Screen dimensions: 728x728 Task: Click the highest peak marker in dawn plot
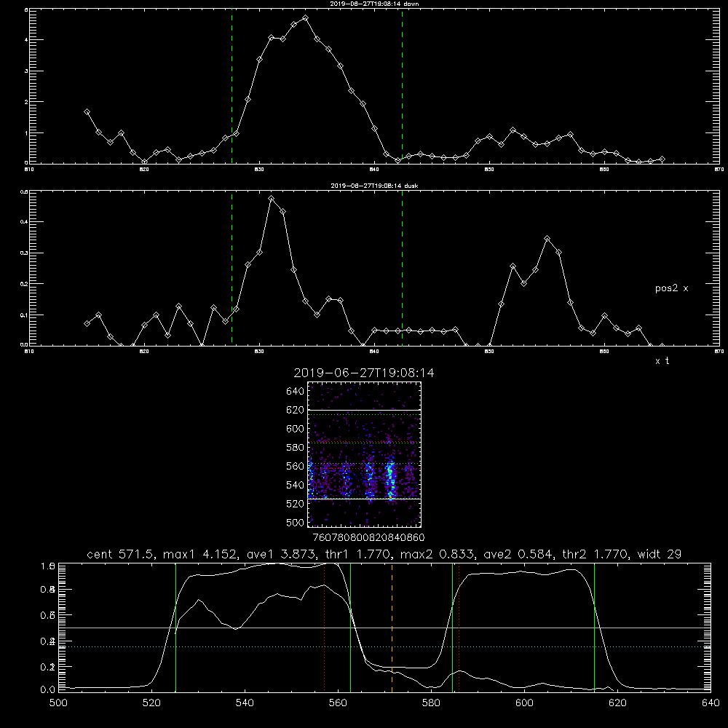coord(305,18)
